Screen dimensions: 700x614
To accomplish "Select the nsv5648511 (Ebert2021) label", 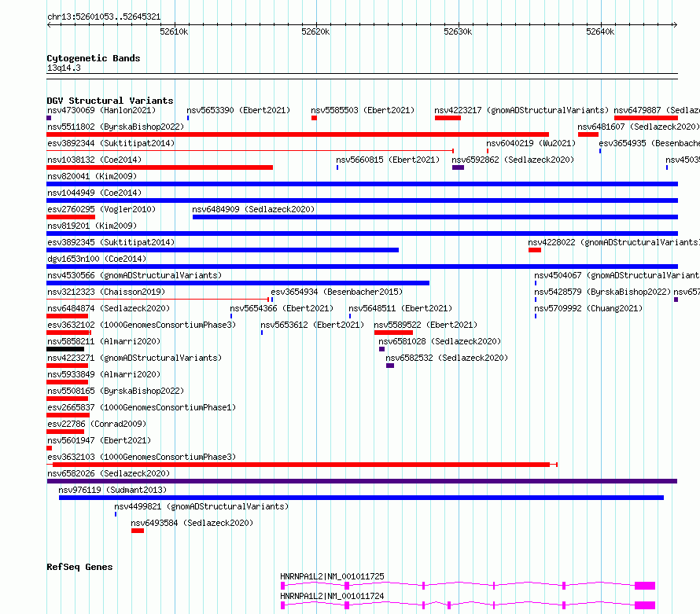I will pyautogui.click(x=400, y=308).
